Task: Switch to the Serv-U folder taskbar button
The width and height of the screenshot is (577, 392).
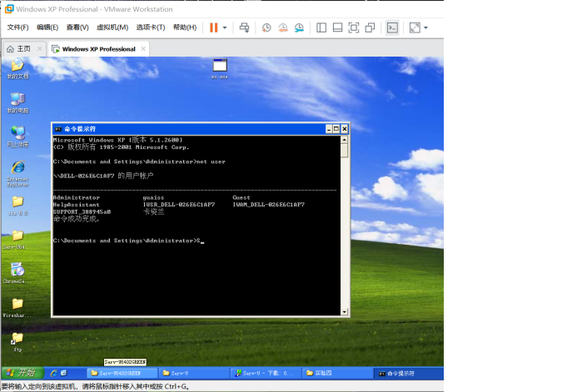Action: coord(194,373)
